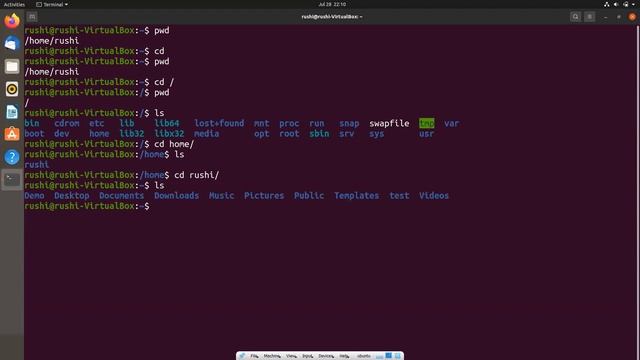
Task: Select the Terminal icon in dock
Action: click(x=12, y=180)
